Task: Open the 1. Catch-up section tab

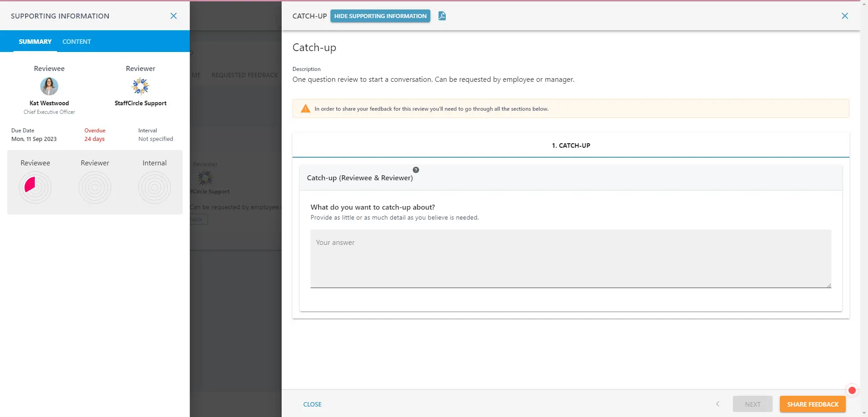Action: point(571,145)
